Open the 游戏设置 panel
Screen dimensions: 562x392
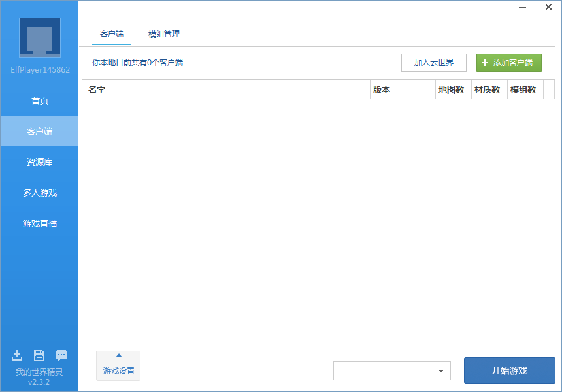[118, 370]
